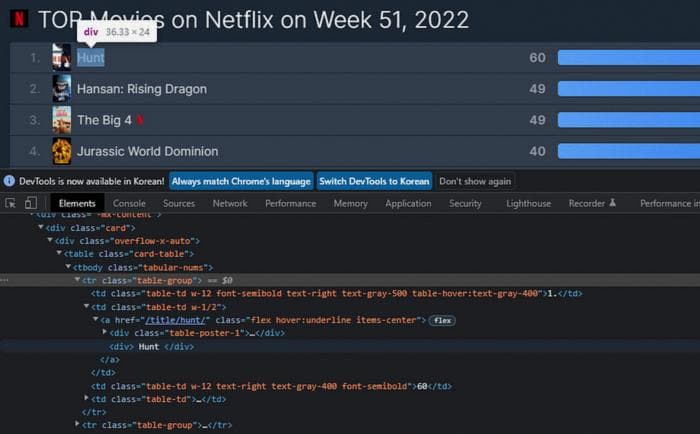
Task: Click the rank number 4. cell
Action: pyautogui.click(x=34, y=151)
